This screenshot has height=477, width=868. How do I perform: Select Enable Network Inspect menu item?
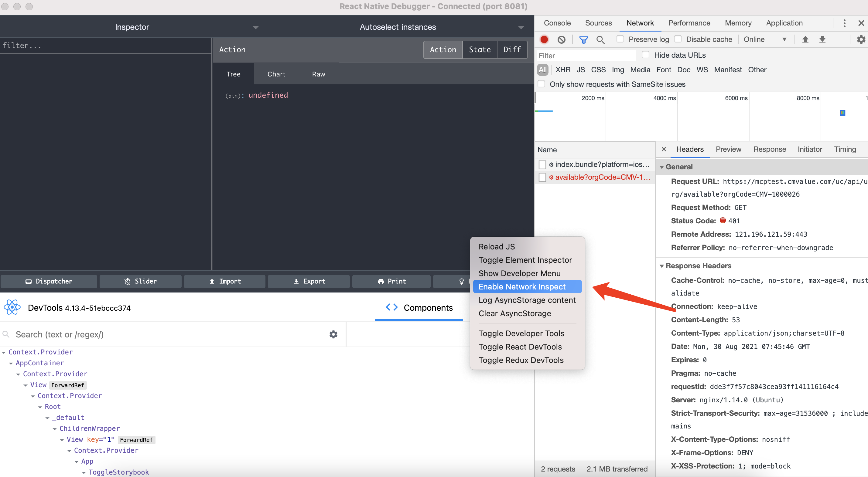pos(522,286)
